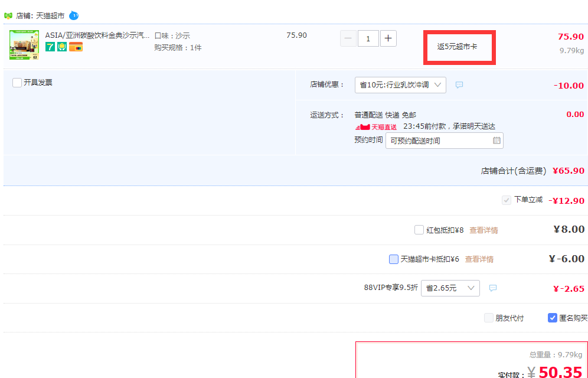Click the 口味：沙示 flavor text

172,35
